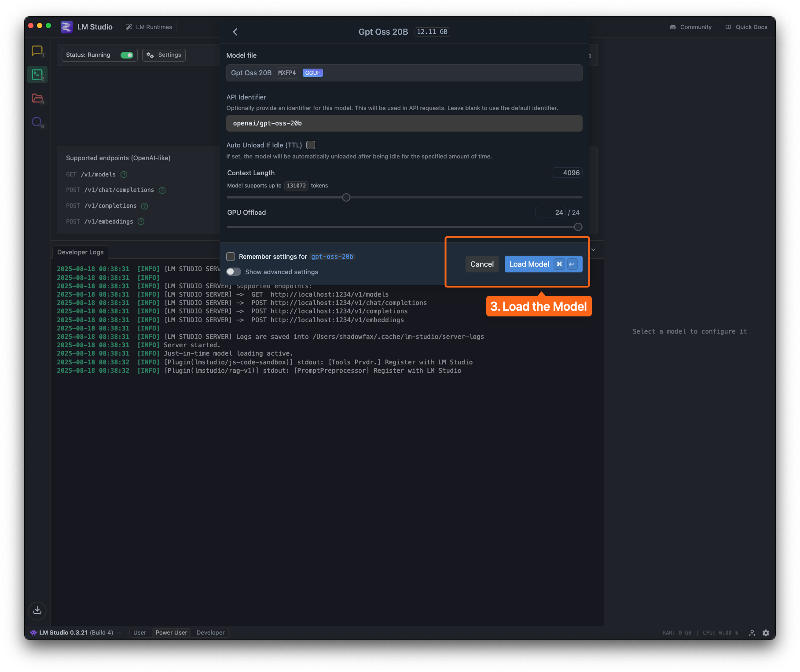Turn on Show advanced settings
Viewport: 800px width, 672px height.
(234, 272)
